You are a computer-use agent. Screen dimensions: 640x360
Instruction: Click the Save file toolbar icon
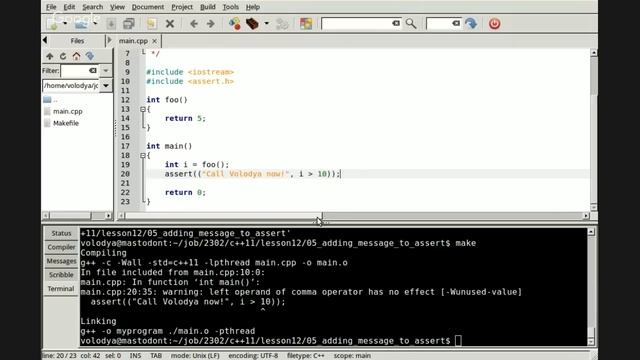111,24
